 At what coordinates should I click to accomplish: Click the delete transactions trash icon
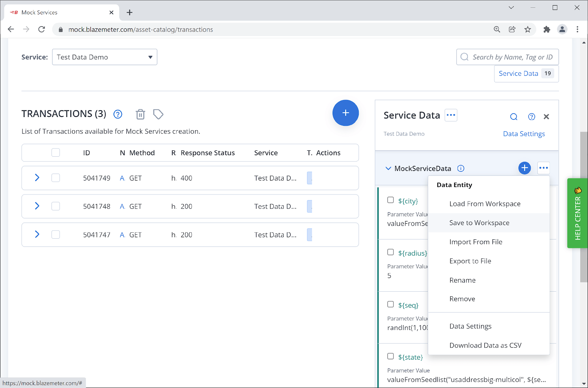[140, 114]
